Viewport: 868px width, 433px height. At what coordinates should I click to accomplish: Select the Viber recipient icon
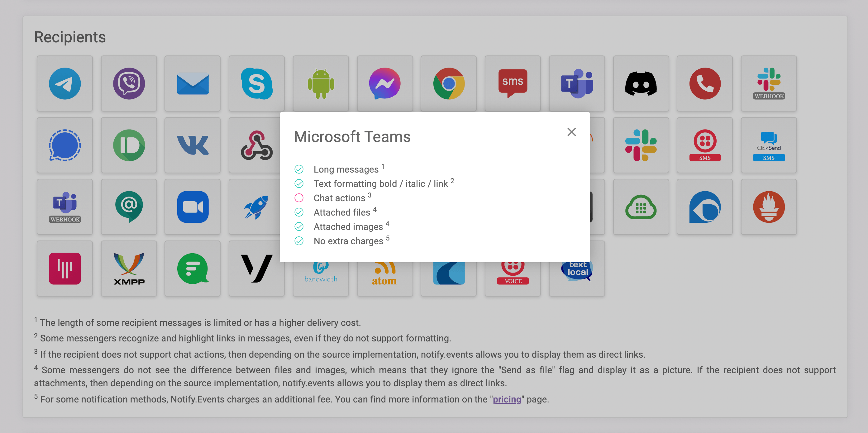click(x=128, y=83)
